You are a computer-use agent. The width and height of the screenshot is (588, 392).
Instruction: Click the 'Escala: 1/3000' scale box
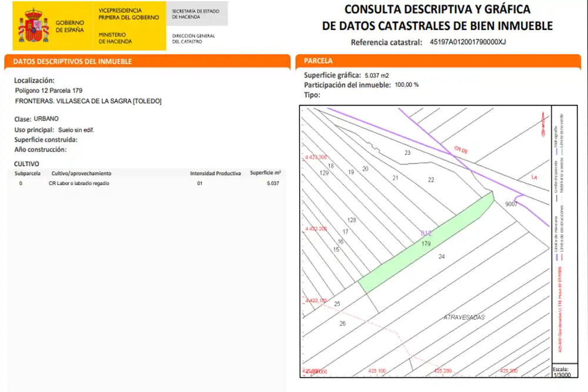tap(564, 371)
